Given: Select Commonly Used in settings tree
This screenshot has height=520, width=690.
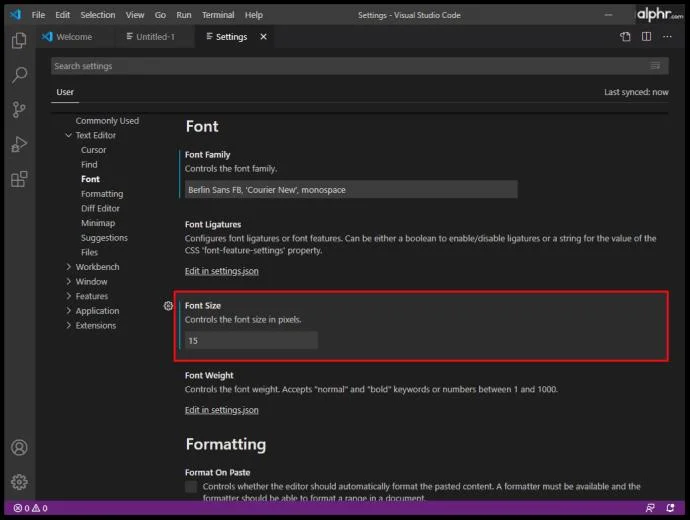Looking at the screenshot, I should tap(107, 121).
